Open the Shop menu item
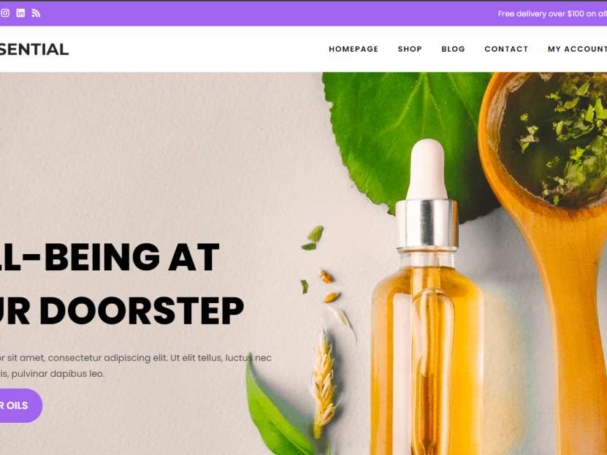Viewport: 607px width, 455px height. 410,49
